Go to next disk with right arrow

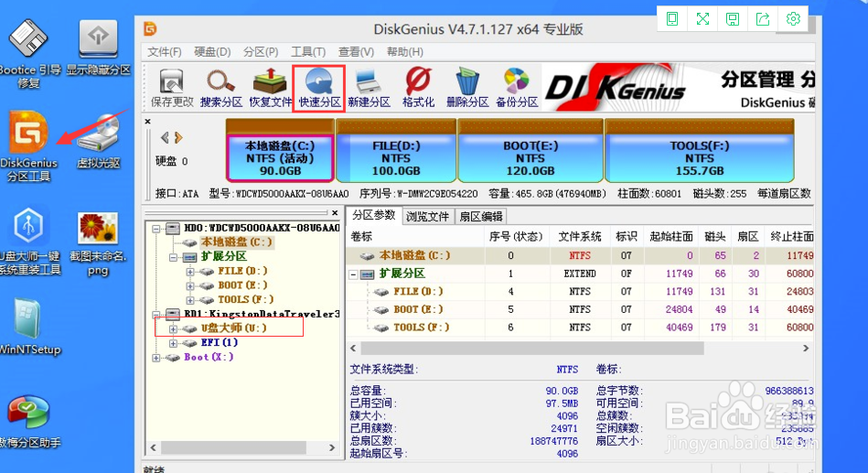pyautogui.click(x=178, y=137)
